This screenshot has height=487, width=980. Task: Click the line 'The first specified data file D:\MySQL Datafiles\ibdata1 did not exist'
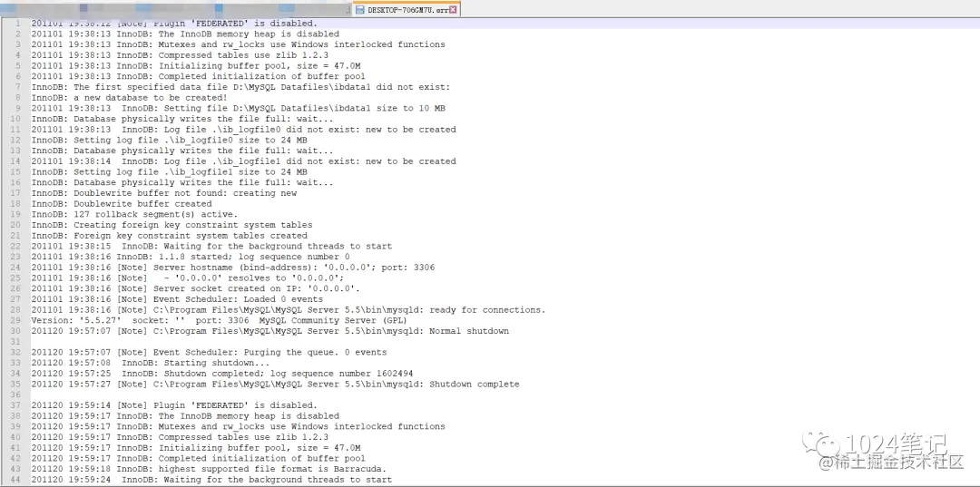(x=240, y=87)
